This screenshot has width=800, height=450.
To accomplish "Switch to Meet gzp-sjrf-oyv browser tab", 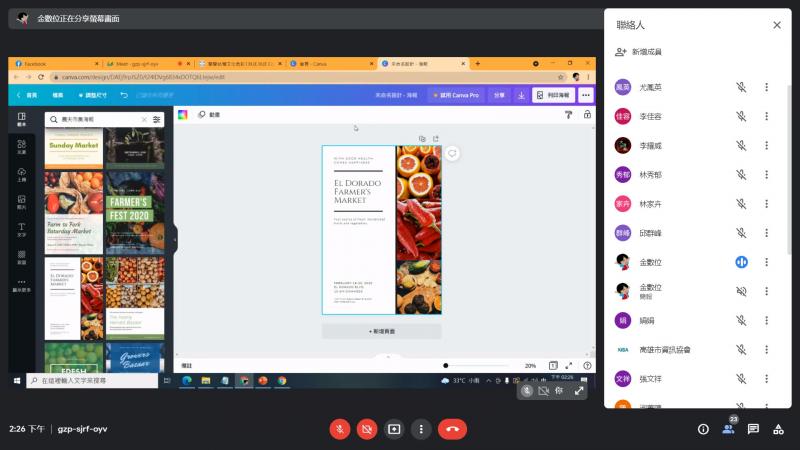I will (x=148, y=64).
